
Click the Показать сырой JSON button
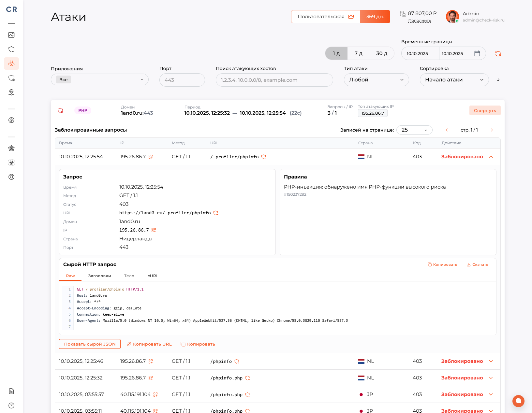click(x=90, y=344)
